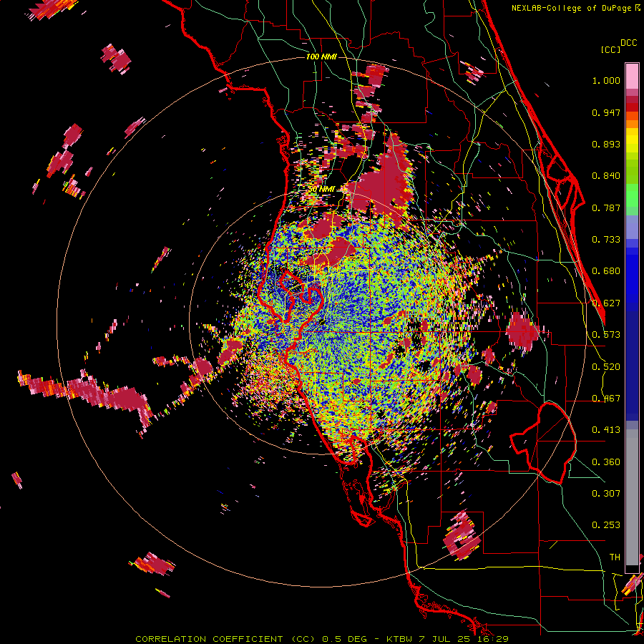Click the 0.253 scale label

606,525
